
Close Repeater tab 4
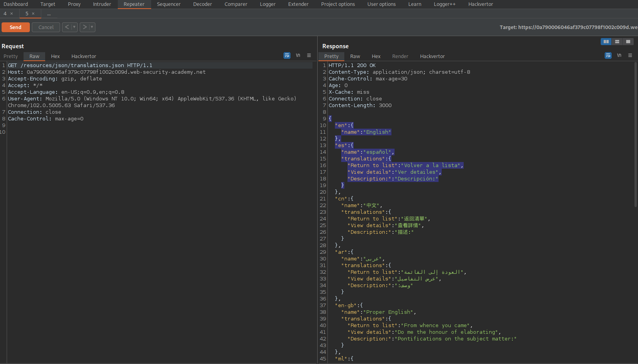12,14
